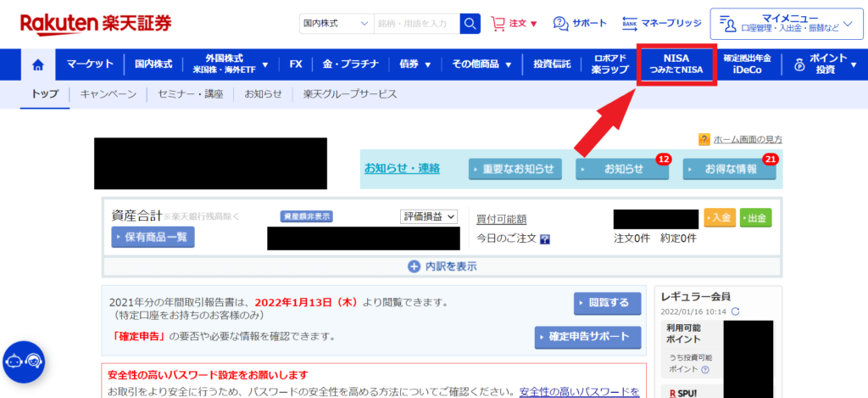Image resolution: width=868 pixels, height=398 pixels.
Task: Open 金・プラチナ menu item
Action: pyautogui.click(x=351, y=64)
